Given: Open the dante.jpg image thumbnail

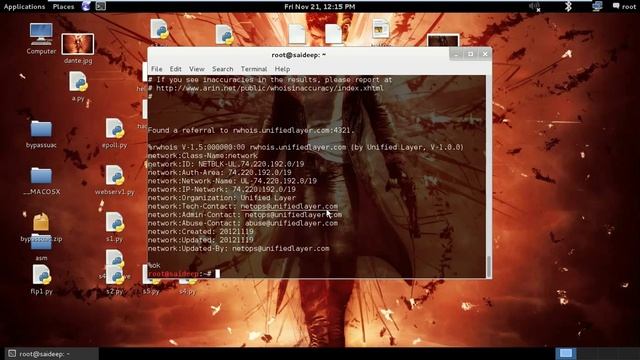Looking at the screenshot, I should click(78, 48).
